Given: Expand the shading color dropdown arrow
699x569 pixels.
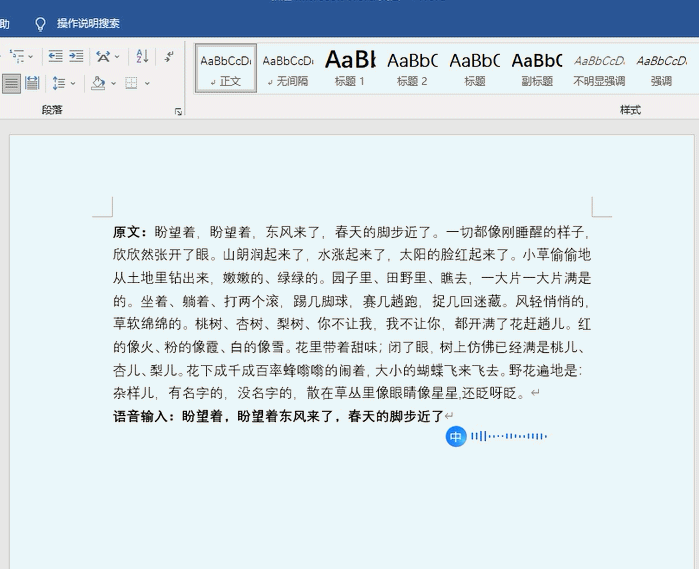Looking at the screenshot, I should click(x=113, y=83).
